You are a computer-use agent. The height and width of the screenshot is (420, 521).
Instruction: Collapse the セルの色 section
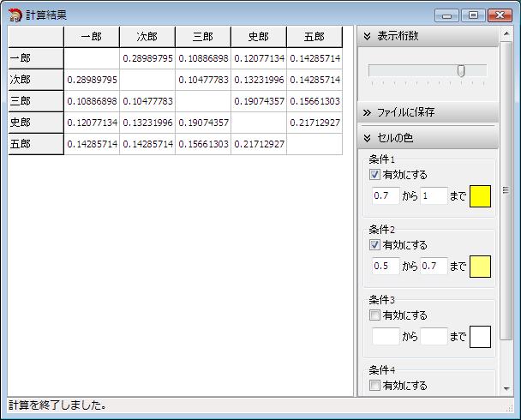(368, 137)
